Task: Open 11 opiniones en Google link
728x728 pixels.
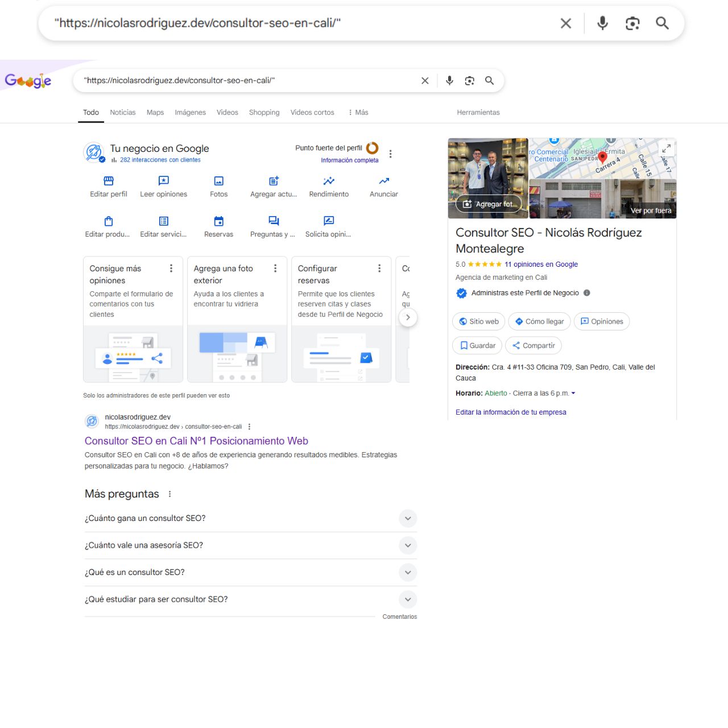Action: [x=541, y=264]
